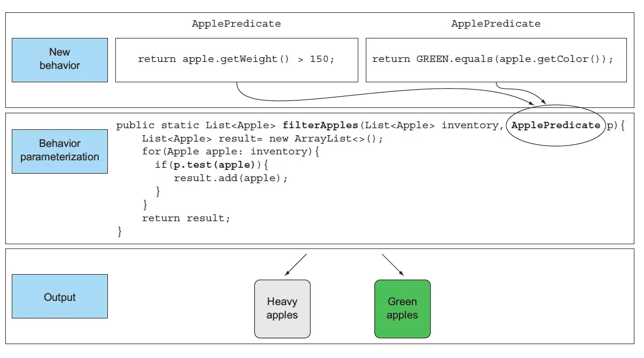Viewport: 644px width, 358px height.
Task: Select the ApplePredicate heading above the color check
Action: 496,24
